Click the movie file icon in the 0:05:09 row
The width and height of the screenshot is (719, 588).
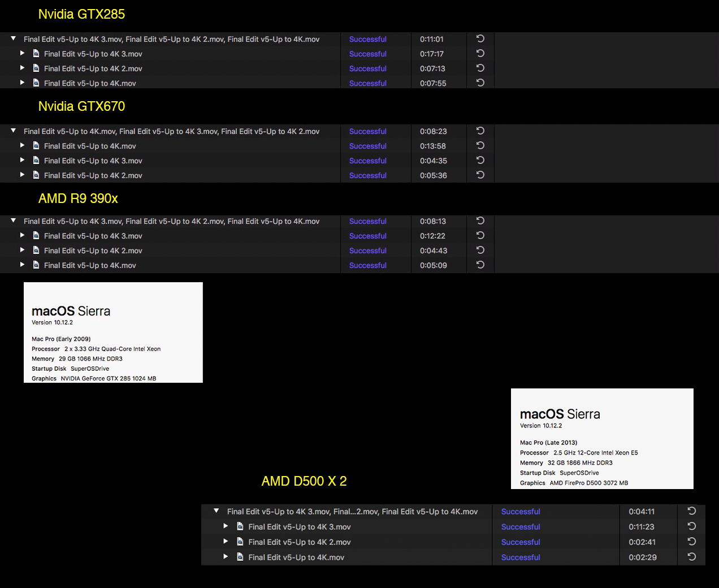point(36,265)
